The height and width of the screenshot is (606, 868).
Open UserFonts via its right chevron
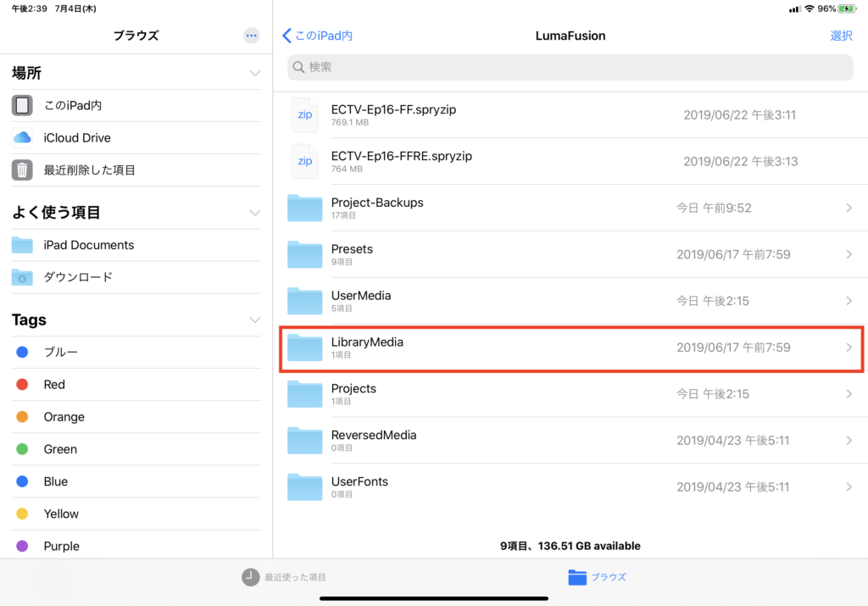[x=849, y=486]
